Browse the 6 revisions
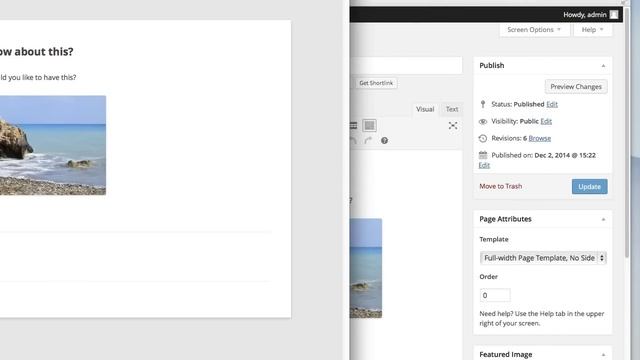Viewport: 640px width, 360px height. click(x=540, y=138)
